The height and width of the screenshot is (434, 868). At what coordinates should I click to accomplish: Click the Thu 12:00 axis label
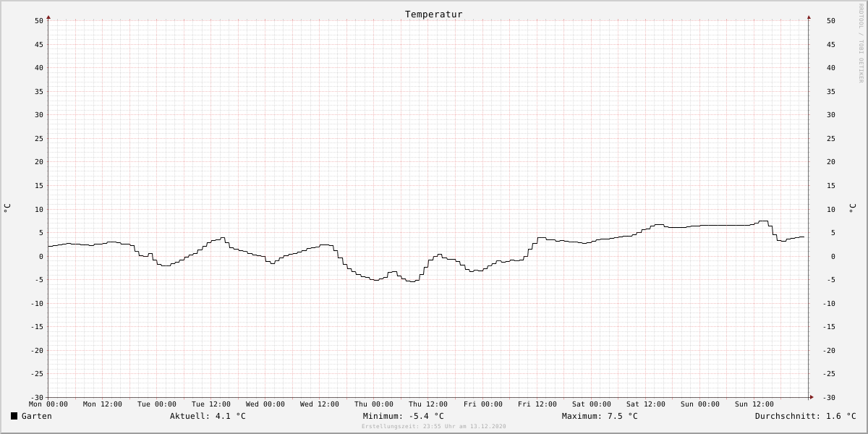pos(428,404)
